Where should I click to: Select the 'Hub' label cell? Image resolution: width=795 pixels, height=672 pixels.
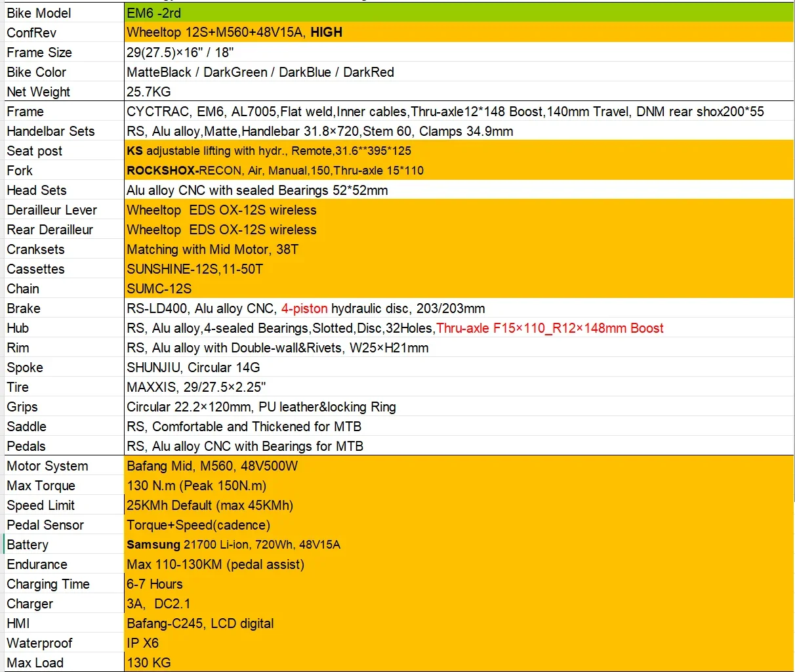pos(63,328)
